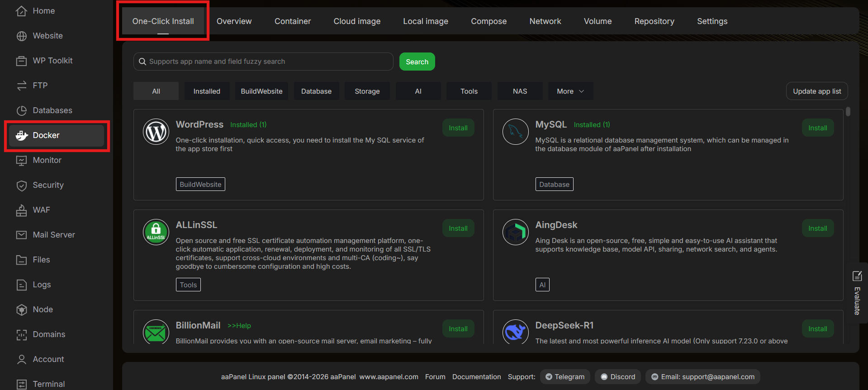Image resolution: width=868 pixels, height=390 pixels.
Task: Install the BillionMail app
Action: (458, 329)
